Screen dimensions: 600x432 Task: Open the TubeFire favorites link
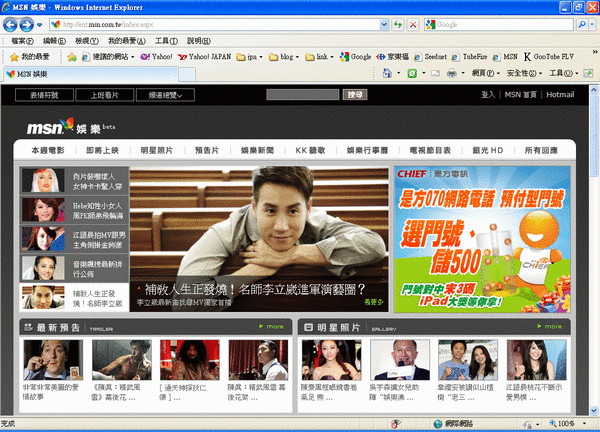pos(469,57)
